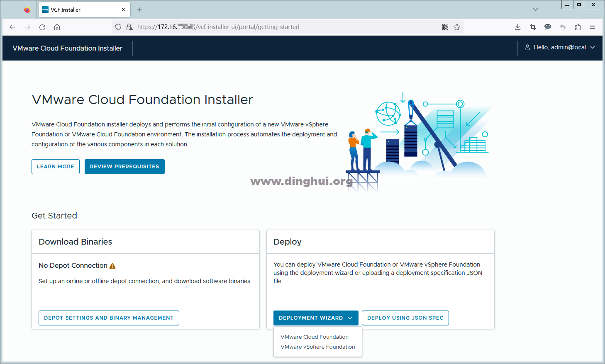The width and height of the screenshot is (605, 364).
Task: Click the URL address bar field
Action: (x=287, y=27)
